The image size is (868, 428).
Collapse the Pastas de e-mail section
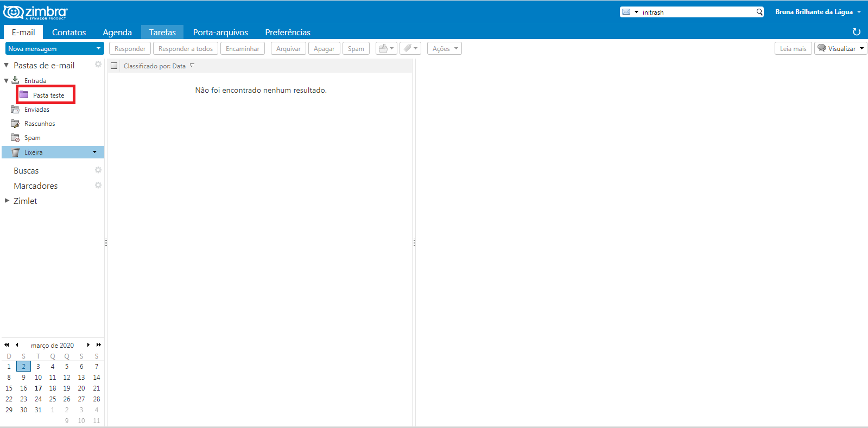(x=7, y=65)
